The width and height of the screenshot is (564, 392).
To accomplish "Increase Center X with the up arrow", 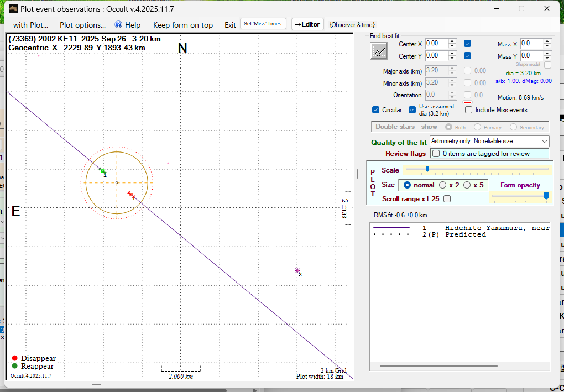I will tap(452, 41).
